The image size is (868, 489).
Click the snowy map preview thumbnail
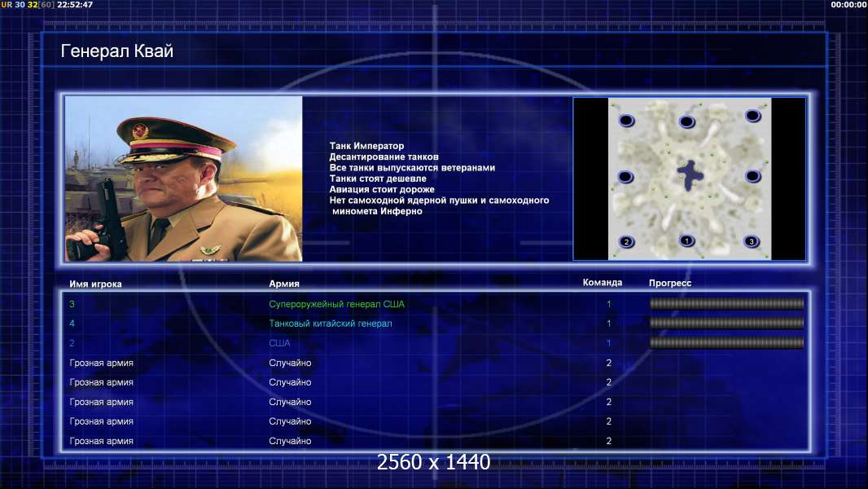point(690,178)
